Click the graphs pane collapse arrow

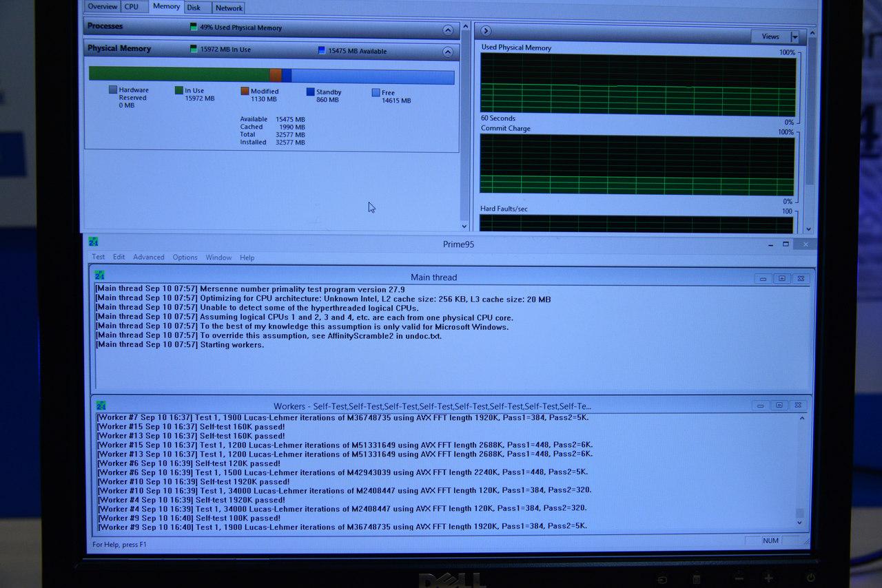pos(486,30)
